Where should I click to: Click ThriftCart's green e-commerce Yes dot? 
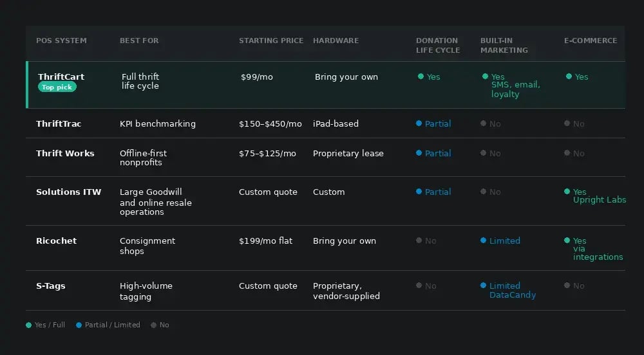coord(569,77)
